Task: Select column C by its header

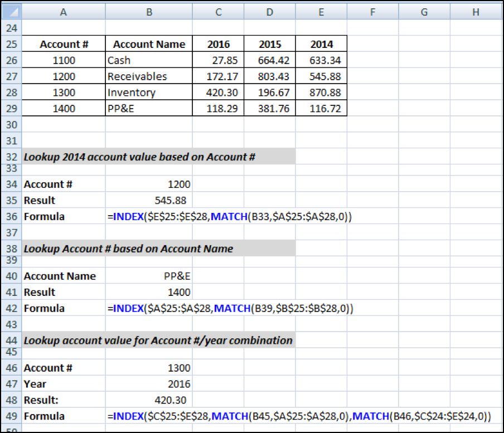Action: (x=218, y=12)
